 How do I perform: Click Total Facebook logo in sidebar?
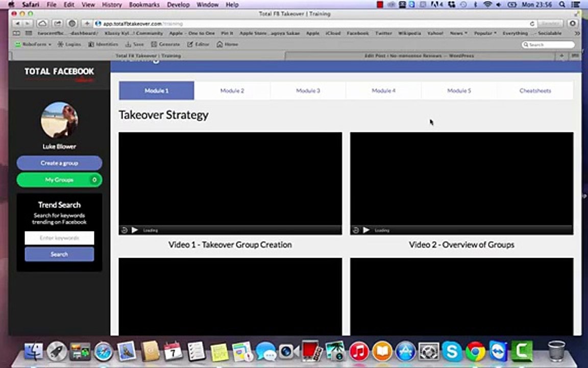59,74
